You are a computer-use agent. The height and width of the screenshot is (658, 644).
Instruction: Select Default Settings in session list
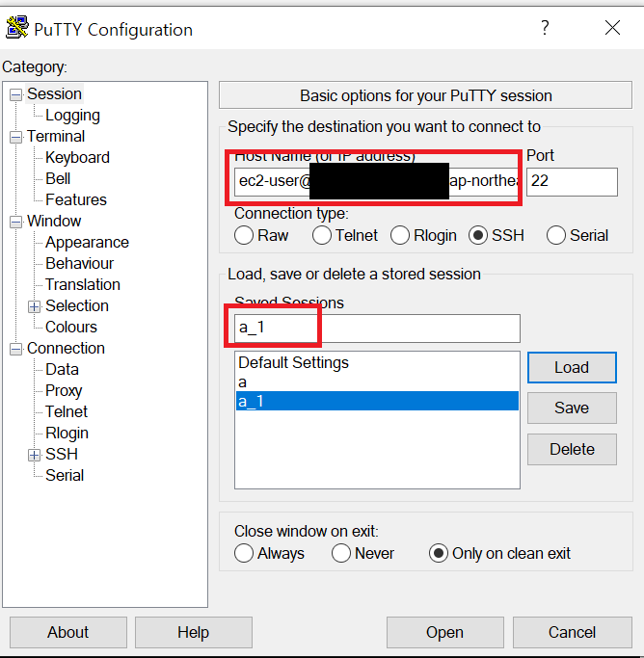[293, 363]
